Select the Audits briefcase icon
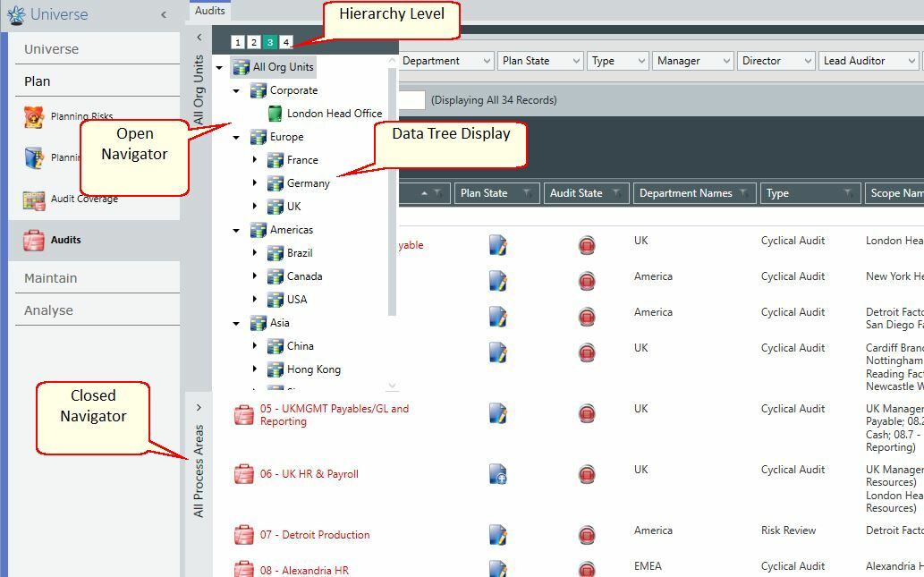 34,240
